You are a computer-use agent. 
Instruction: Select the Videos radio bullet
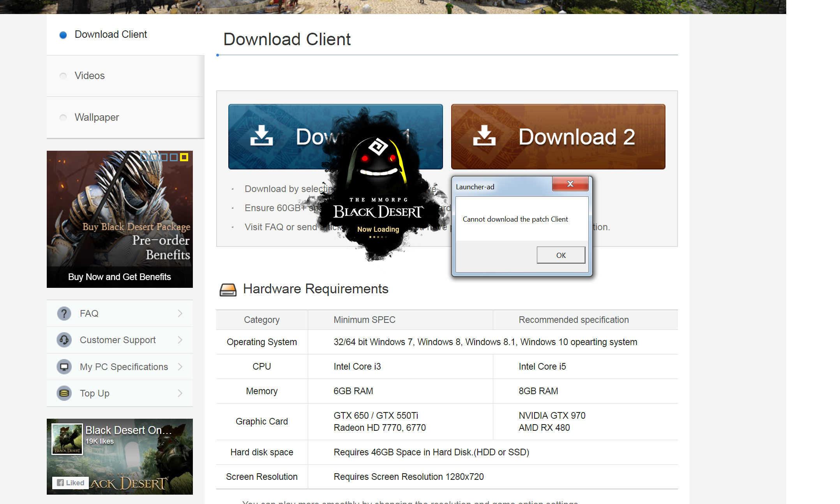63,76
